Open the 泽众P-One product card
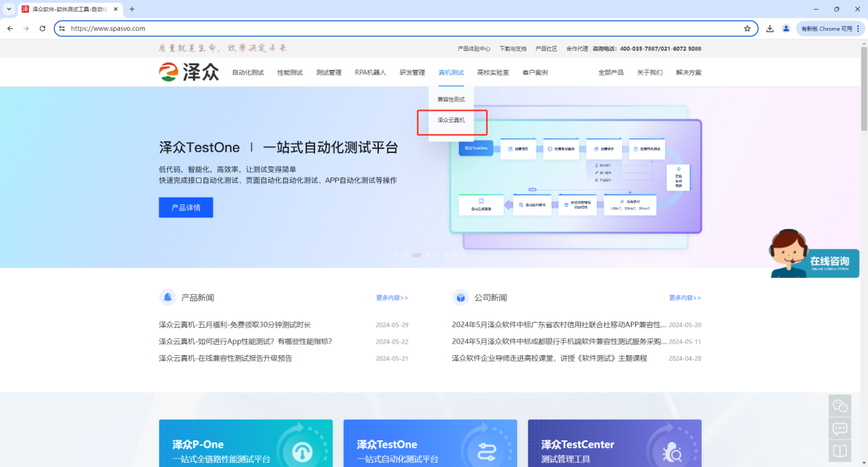The width and height of the screenshot is (868, 467). point(245,444)
